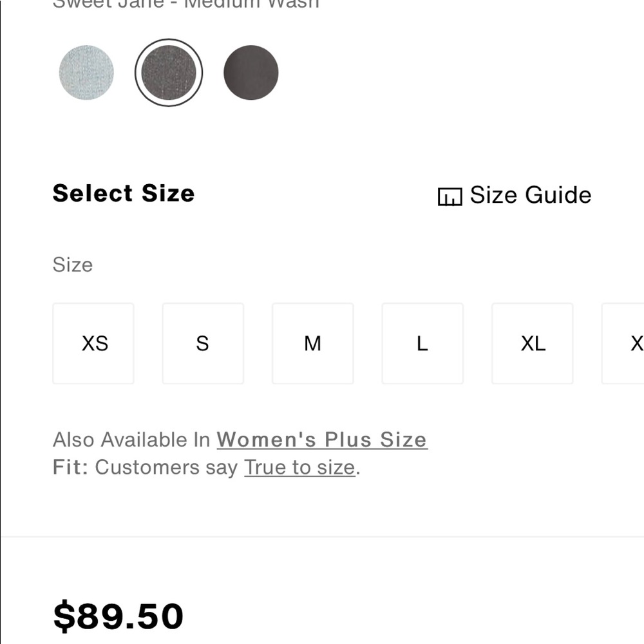Click the Customers say text
This screenshot has height=644, width=644.
click(x=166, y=468)
